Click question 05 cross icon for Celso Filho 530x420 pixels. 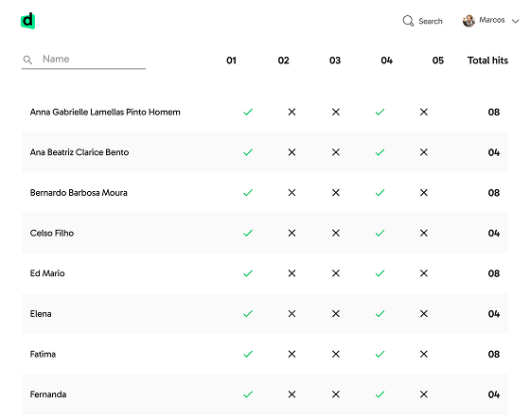coord(424,233)
